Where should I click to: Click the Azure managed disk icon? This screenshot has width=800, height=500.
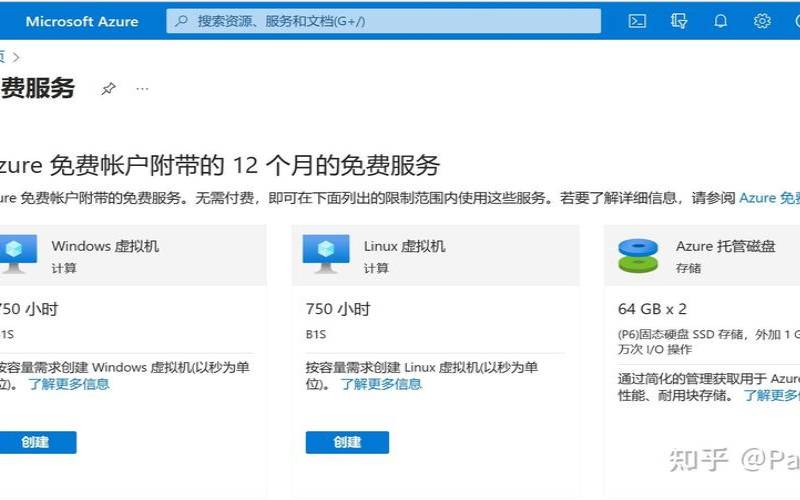point(638,255)
